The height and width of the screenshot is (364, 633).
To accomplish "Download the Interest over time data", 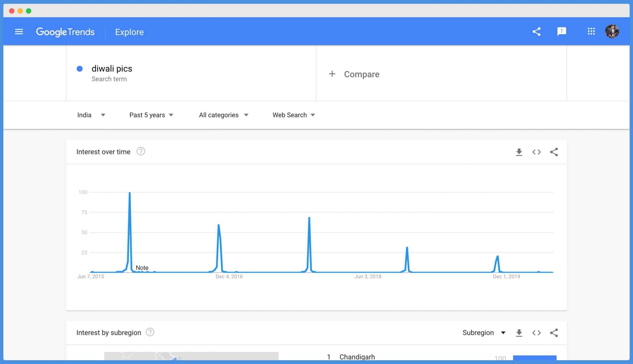I will click(519, 152).
